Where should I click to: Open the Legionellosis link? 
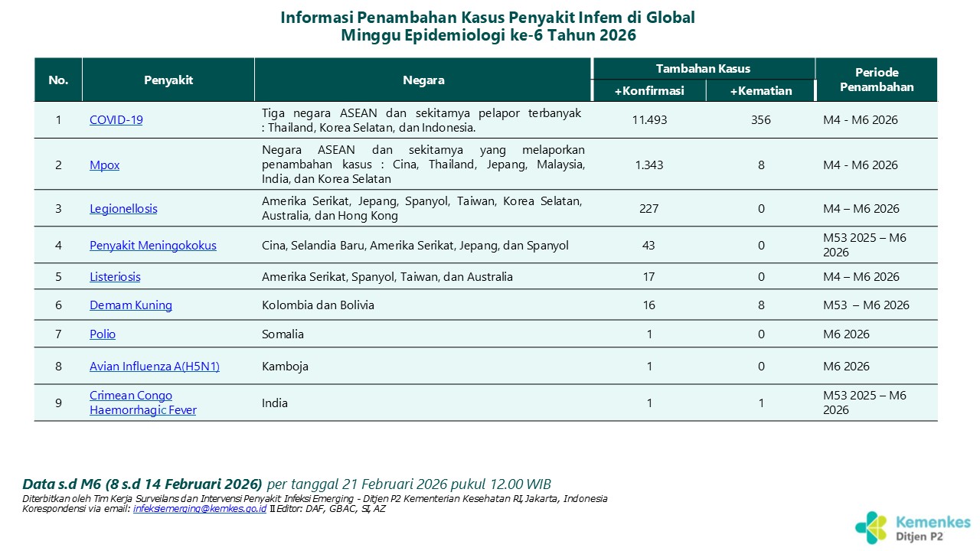(x=123, y=208)
